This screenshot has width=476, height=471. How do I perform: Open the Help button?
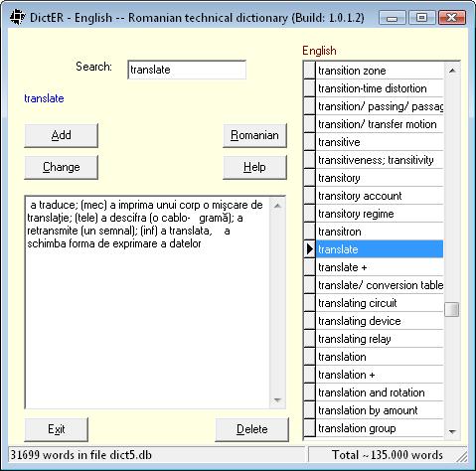(254, 167)
